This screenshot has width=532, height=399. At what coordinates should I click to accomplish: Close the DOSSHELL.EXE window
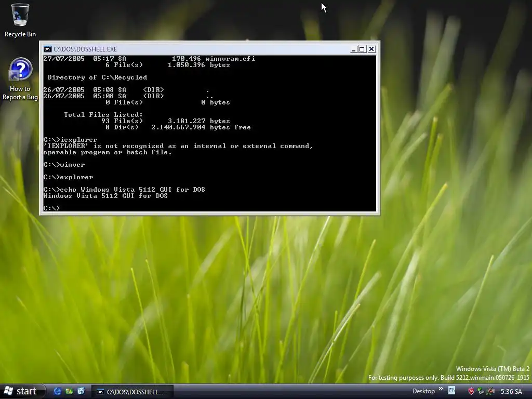(372, 49)
